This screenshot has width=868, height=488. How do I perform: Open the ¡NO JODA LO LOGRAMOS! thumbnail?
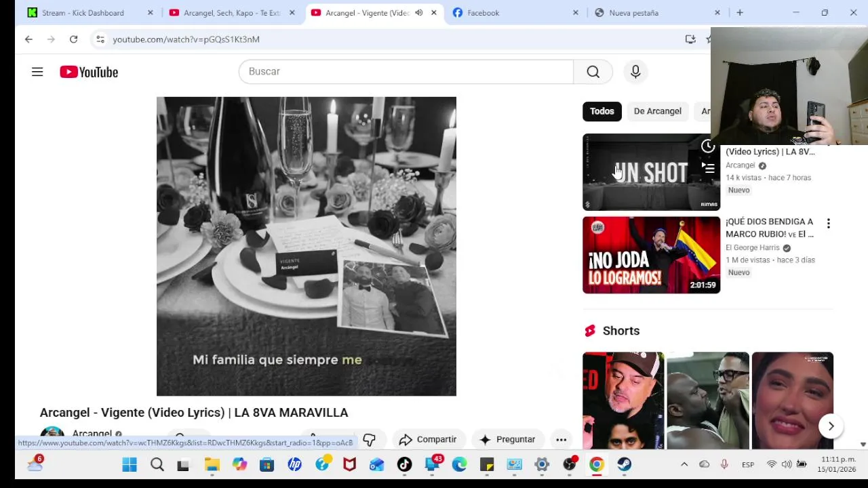tap(651, 255)
